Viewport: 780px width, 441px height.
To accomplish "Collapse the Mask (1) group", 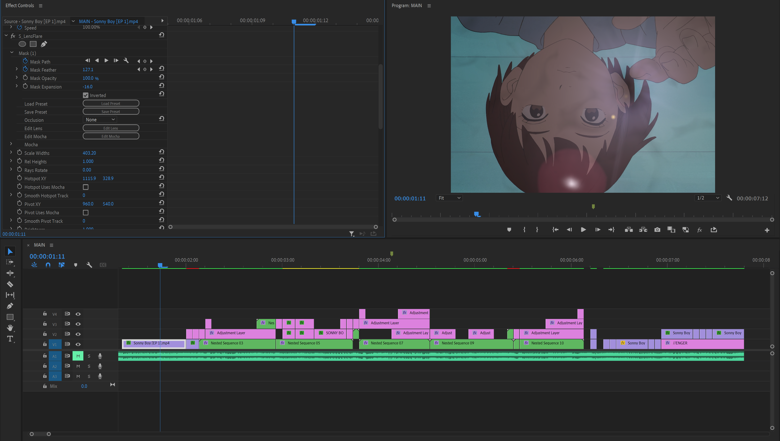I will coord(11,53).
